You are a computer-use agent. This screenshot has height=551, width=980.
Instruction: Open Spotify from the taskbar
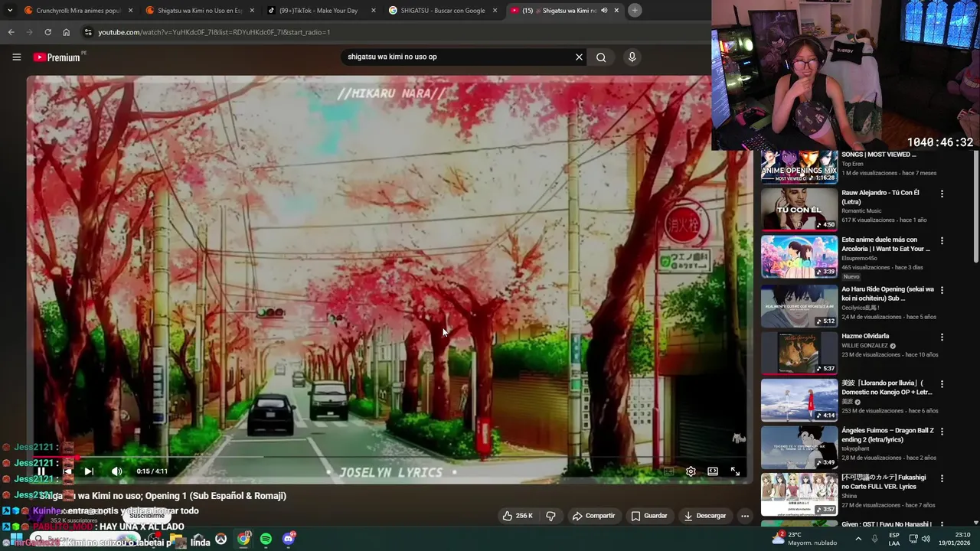pos(266,539)
